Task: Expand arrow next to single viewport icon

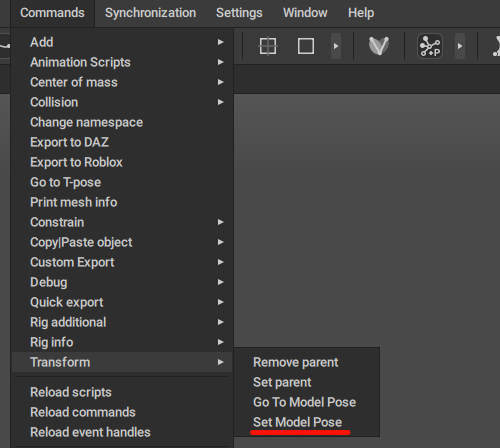Action: click(336, 46)
